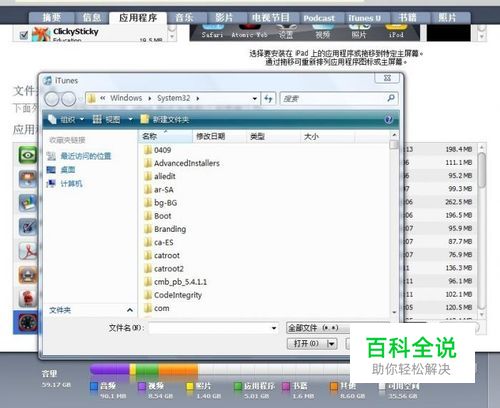Viewport: 500px width, 408px height.
Task: Click the search magnifier icon
Action: tap(391, 98)
